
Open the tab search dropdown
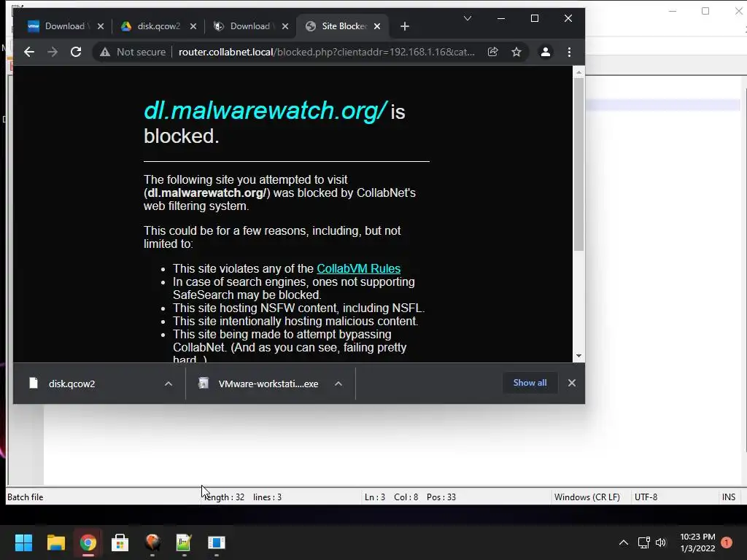pos(468,18)
